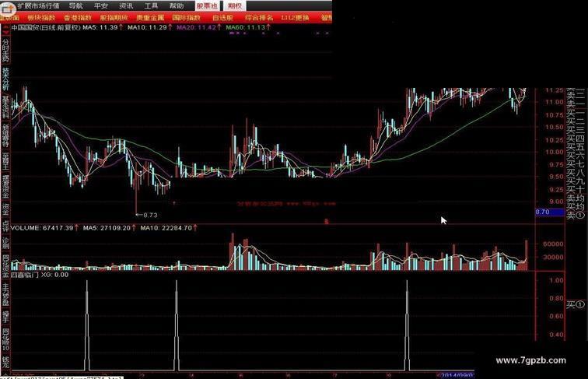Open 贵重金属 in the red toolbar

tap(150, 18)
